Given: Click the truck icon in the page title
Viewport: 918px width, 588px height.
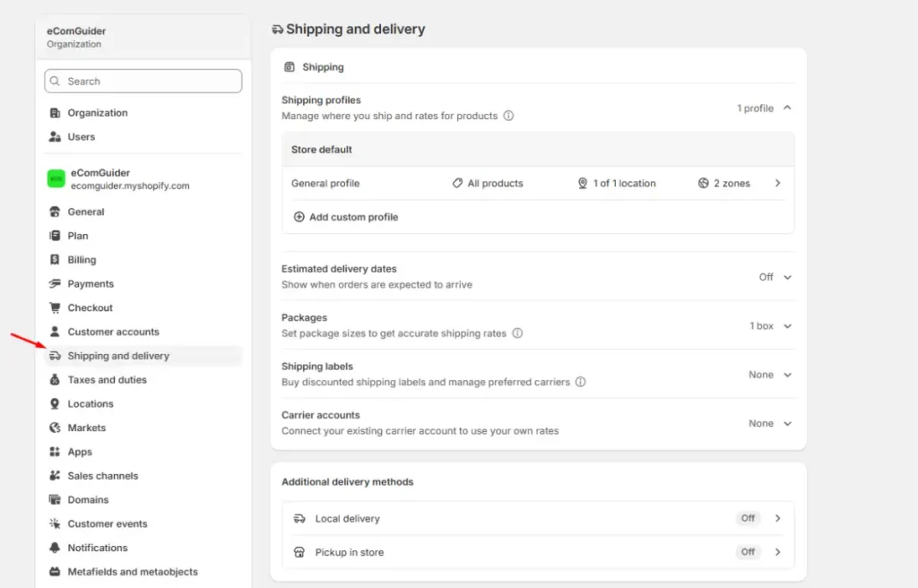Looking at the screenshot, I should [x=277, y=30].
